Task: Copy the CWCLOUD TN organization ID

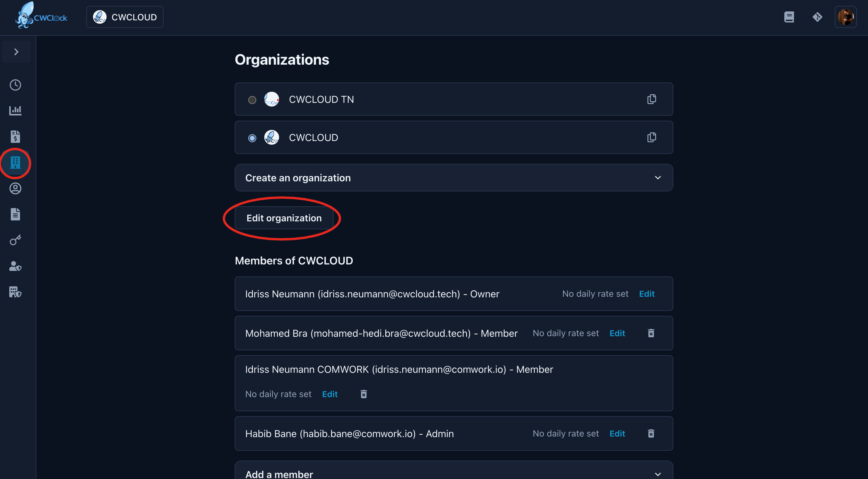Action: click(652, 99)
